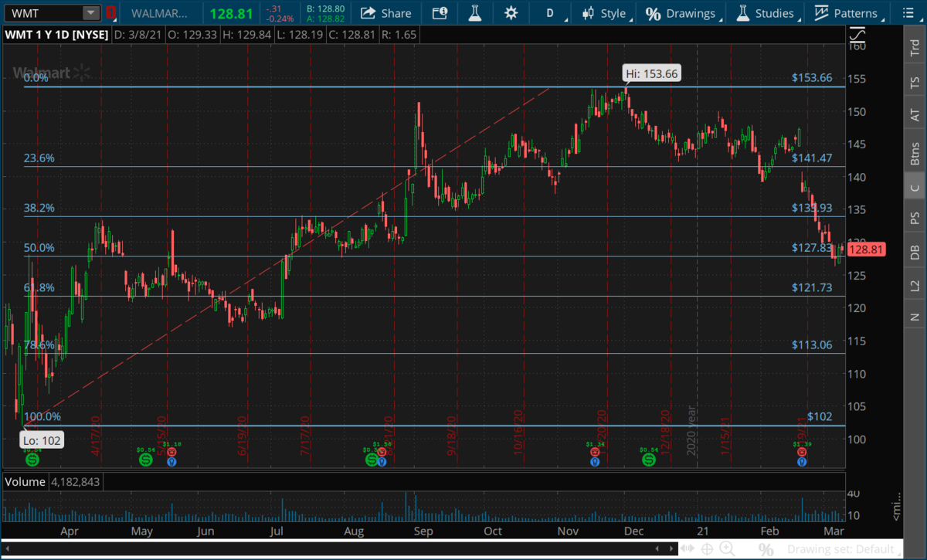Click the WMT symbol input field
The image size is (927, 560).
[42, 13]
